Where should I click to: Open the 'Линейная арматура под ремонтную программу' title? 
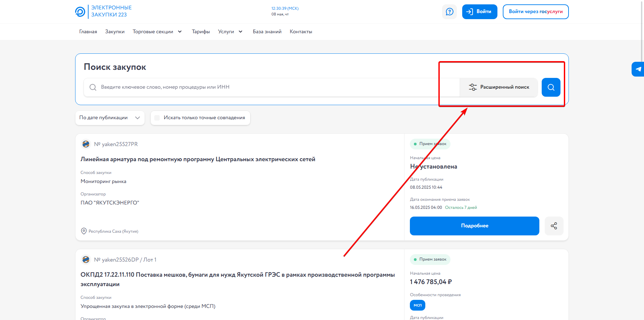pyautogui.click(x=198, y=159)
